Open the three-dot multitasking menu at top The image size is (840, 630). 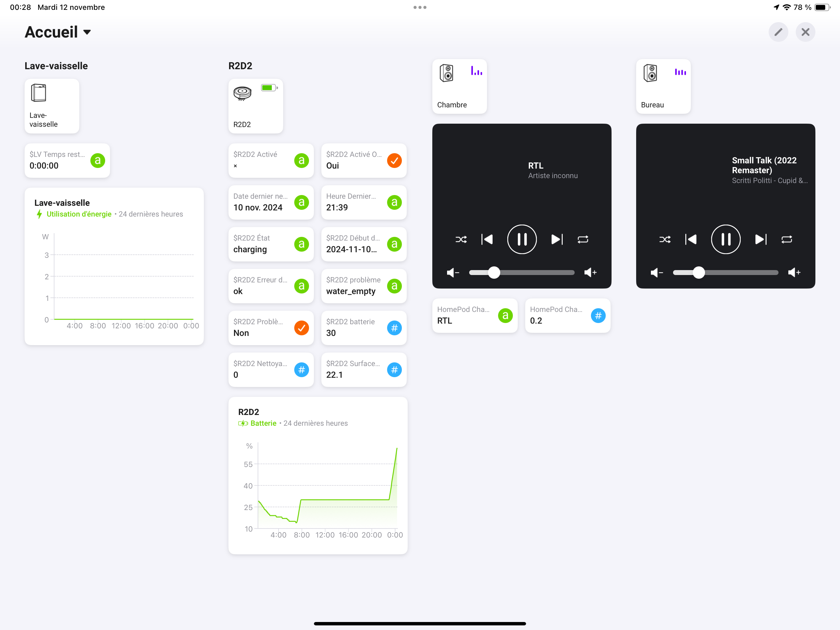point(420,7)
